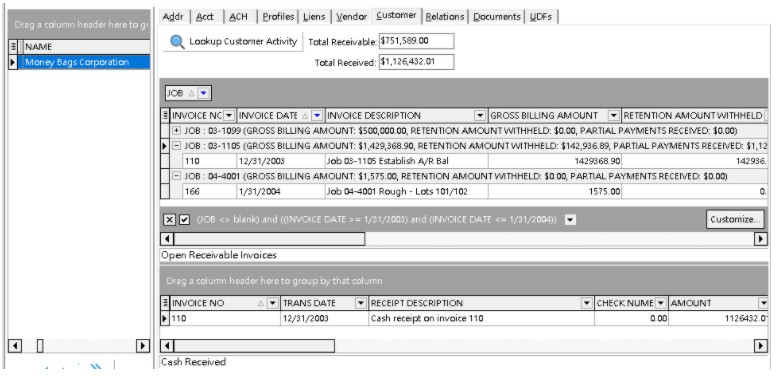The image size is (778, 376).
Task: Collapse the JOB : 04-4001 group row
Action: click(176, 176)
